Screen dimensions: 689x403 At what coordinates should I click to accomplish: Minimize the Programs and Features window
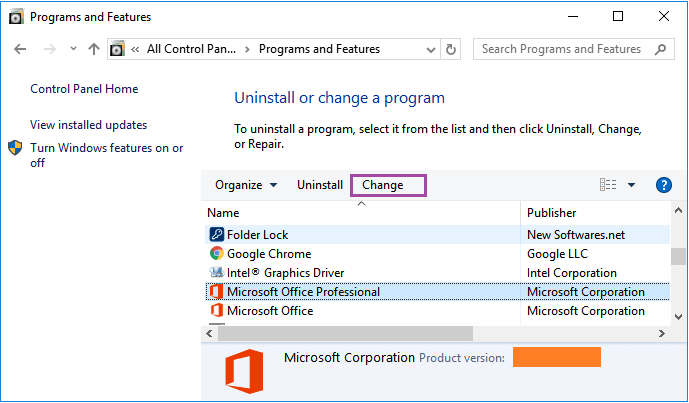click(x=573, y=17)
